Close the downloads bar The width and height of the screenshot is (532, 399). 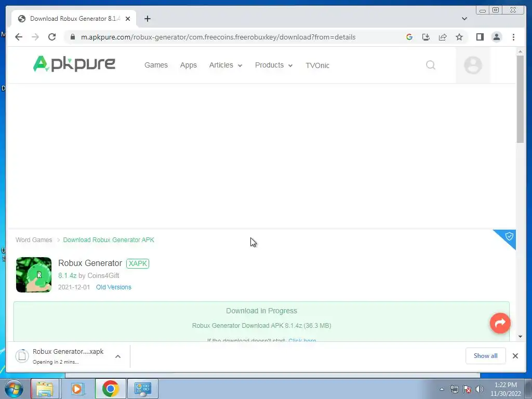[x=515, y=356]
